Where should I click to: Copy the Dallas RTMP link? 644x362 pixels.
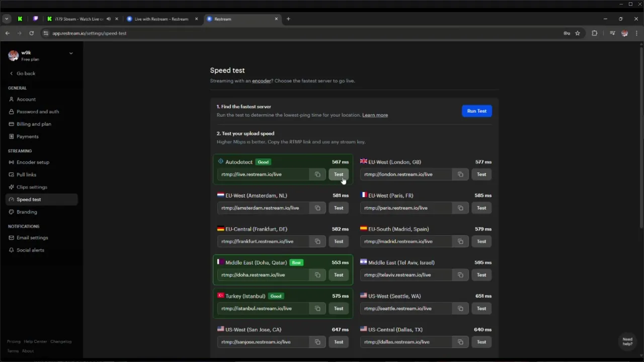click(460, 342)
